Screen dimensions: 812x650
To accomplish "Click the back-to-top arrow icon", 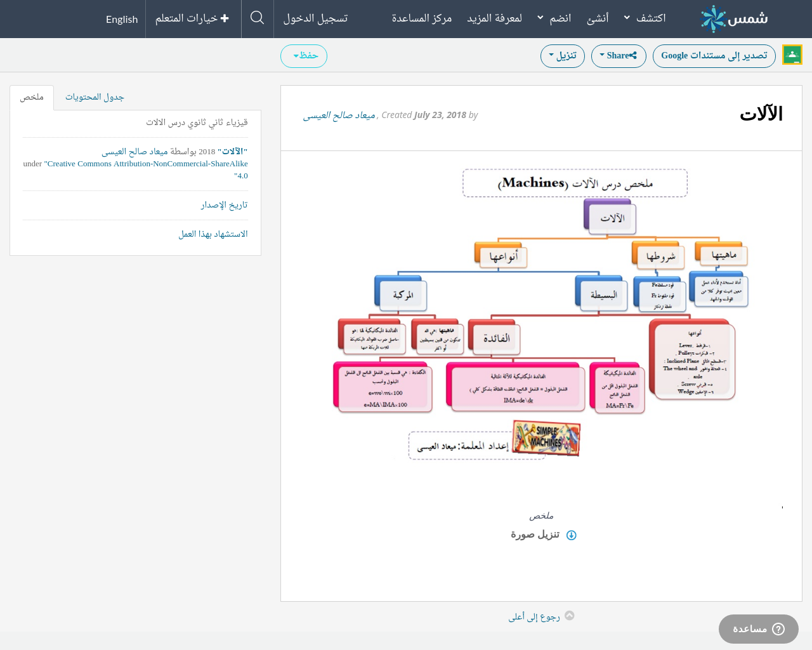I will click(x=570, y=616).
